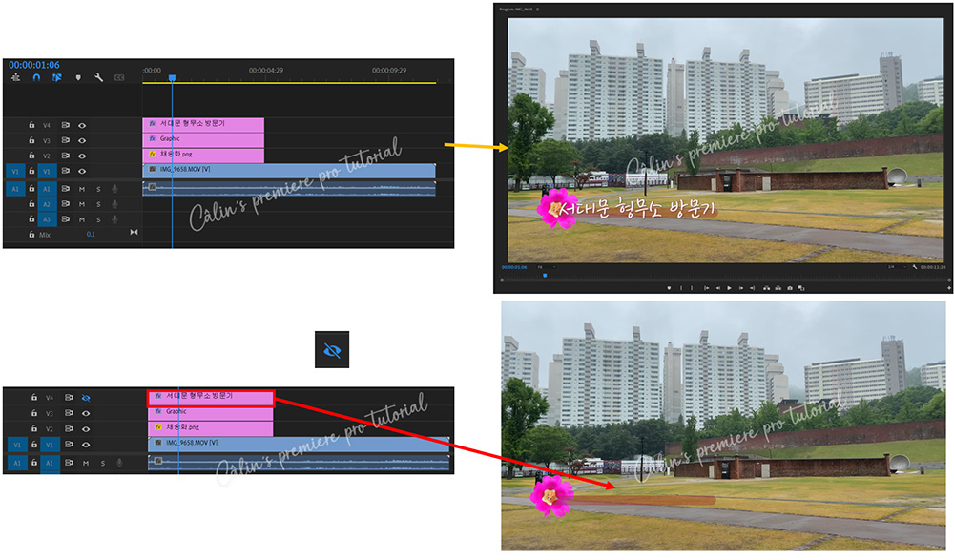This screenshot has width=954, height=560.
Task: Click the Step Back one frame button
Action: (x=718, y=288)
